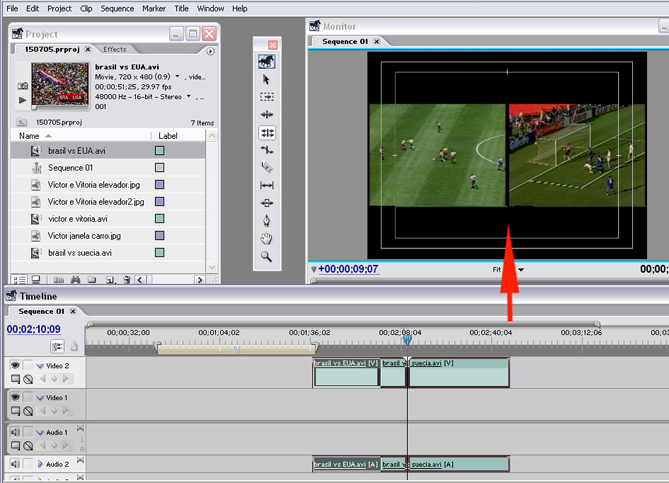
Task: Select brasil vs suecia.avi in Project list
Action: coord(79,253)
